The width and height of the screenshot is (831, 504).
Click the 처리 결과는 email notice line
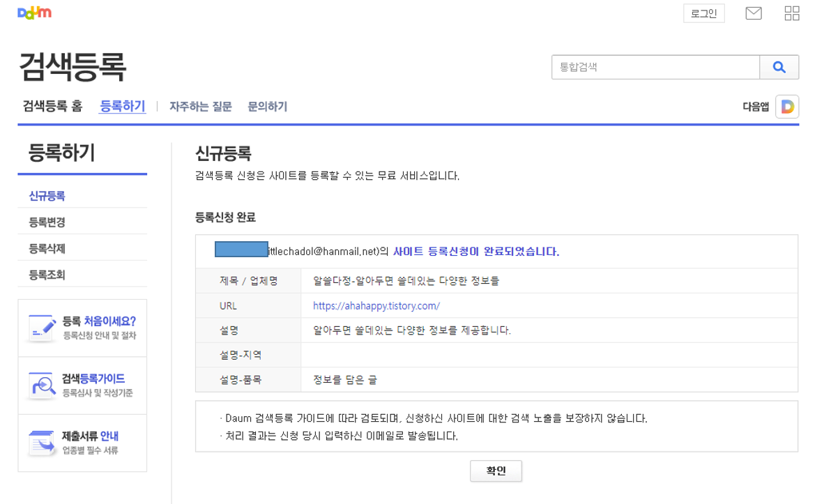(339, 436)
